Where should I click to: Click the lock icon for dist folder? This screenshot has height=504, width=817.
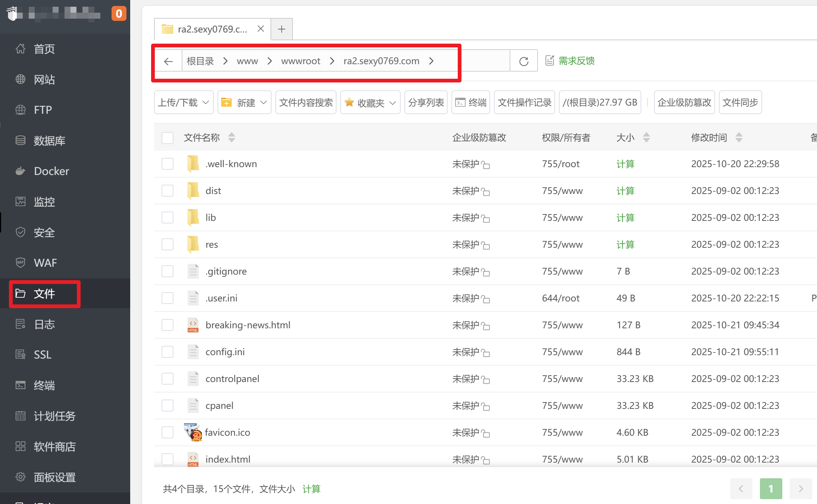click(485, 192)
